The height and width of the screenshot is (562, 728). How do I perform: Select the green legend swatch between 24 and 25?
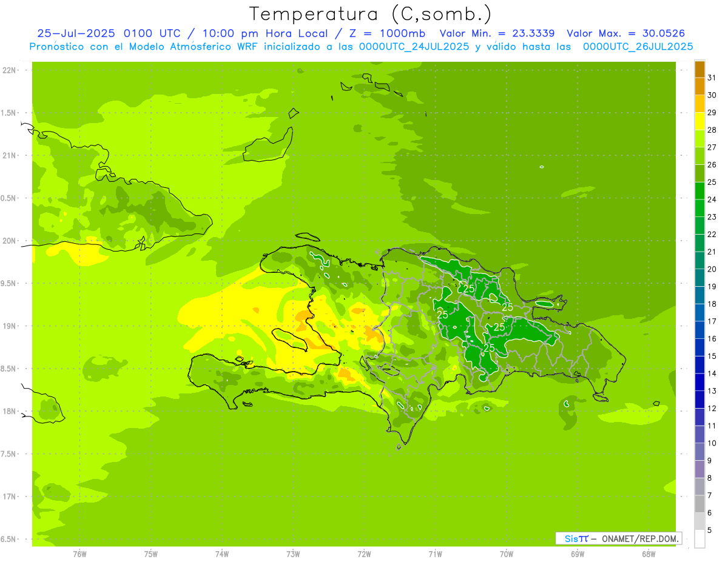click(x=699, y=191)
